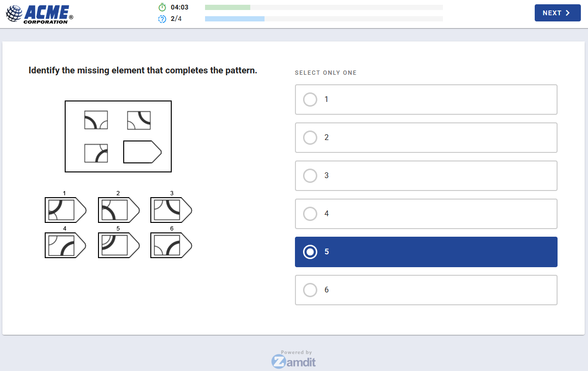
Task: Click answer pattern thumbnail 6
Action: point(171,245)
